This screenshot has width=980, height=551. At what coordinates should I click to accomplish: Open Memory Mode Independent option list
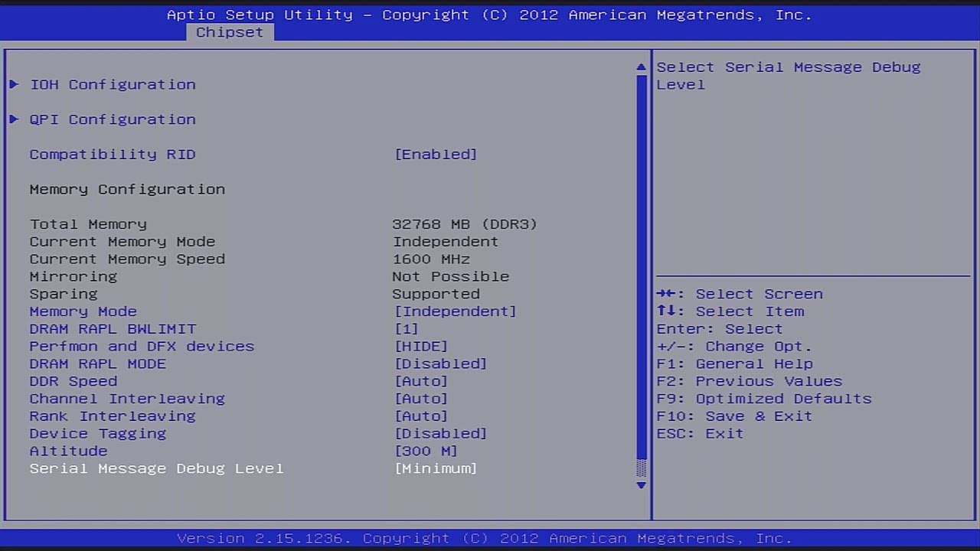pos(455,311)
